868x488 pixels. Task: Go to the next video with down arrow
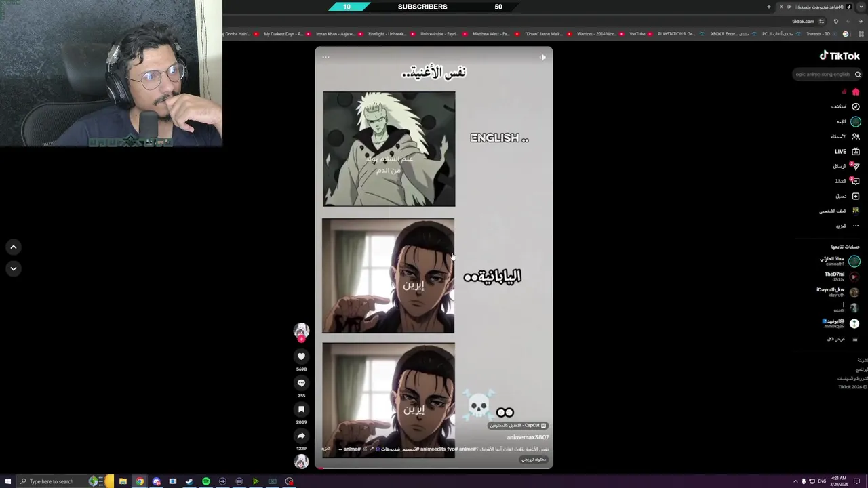pos(14,269)
